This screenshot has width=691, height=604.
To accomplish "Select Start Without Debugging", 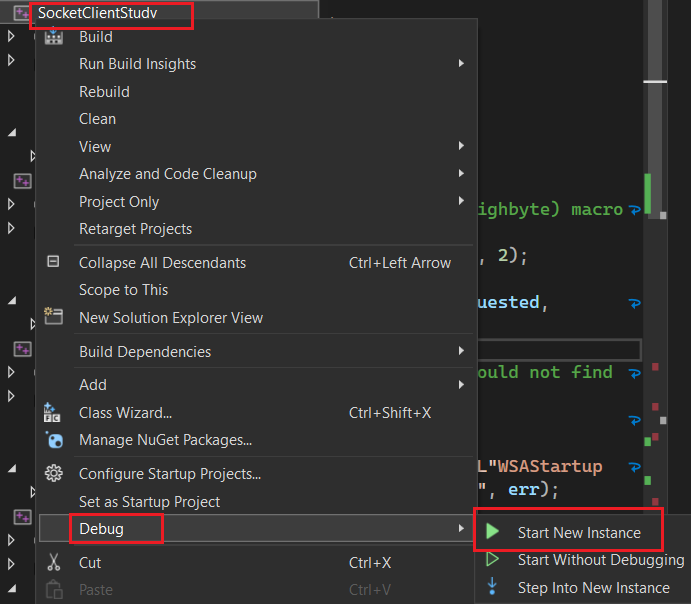I will click(x=600, y=560).
